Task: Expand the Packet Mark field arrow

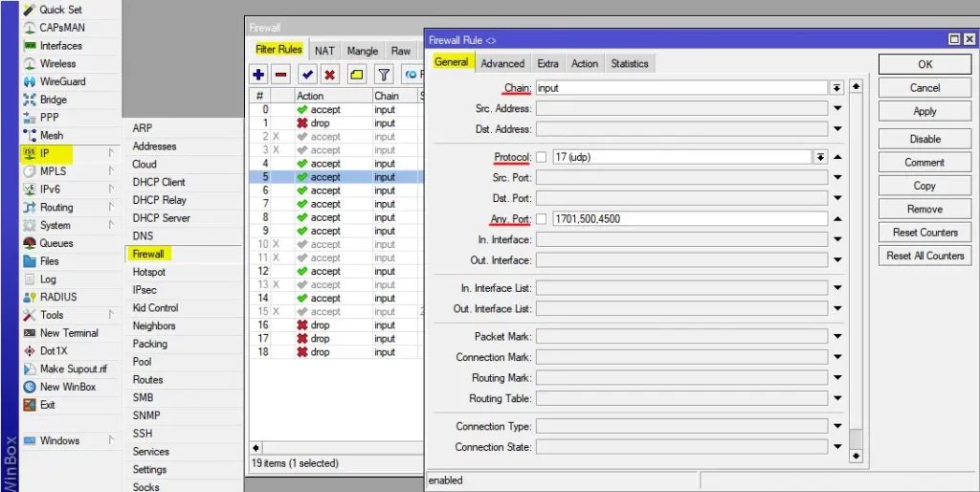Action: click(837, 336)
